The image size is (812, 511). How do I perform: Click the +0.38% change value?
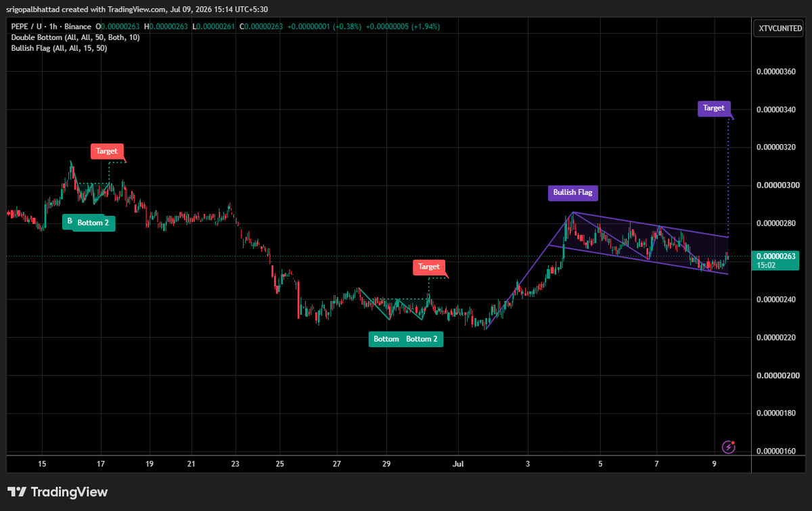tap(346, 26)
